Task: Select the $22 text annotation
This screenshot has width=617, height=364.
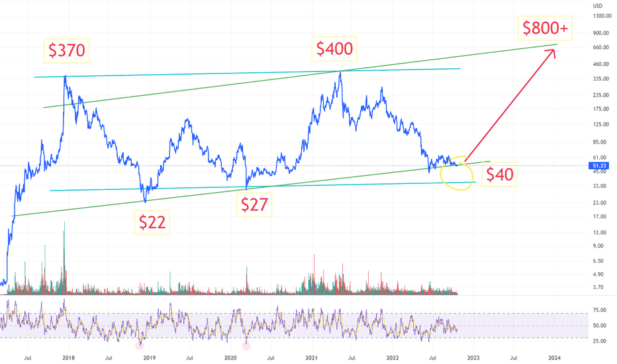Action: pyautogui.click(x=152, y=223)
